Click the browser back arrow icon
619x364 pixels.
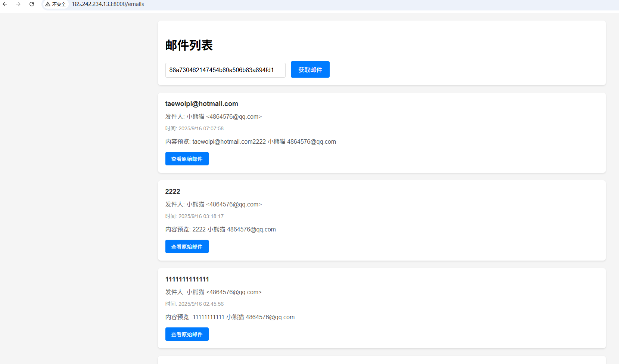pos(5,4)
